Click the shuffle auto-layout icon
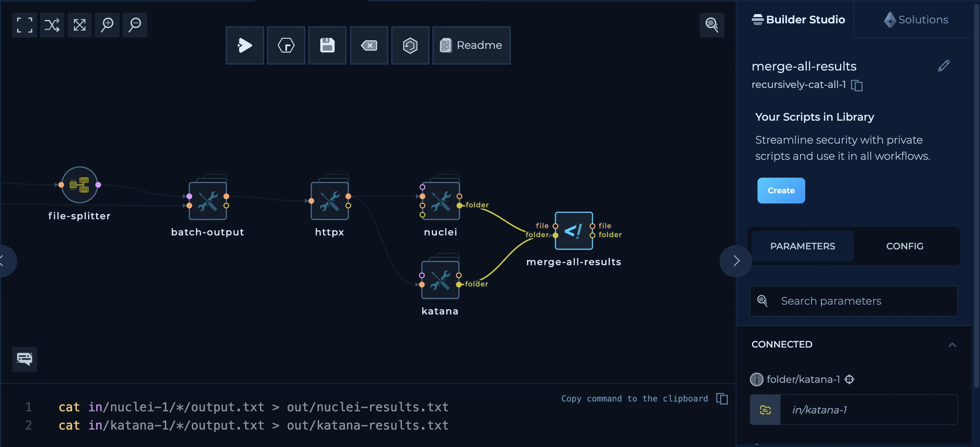 [52, 25]
